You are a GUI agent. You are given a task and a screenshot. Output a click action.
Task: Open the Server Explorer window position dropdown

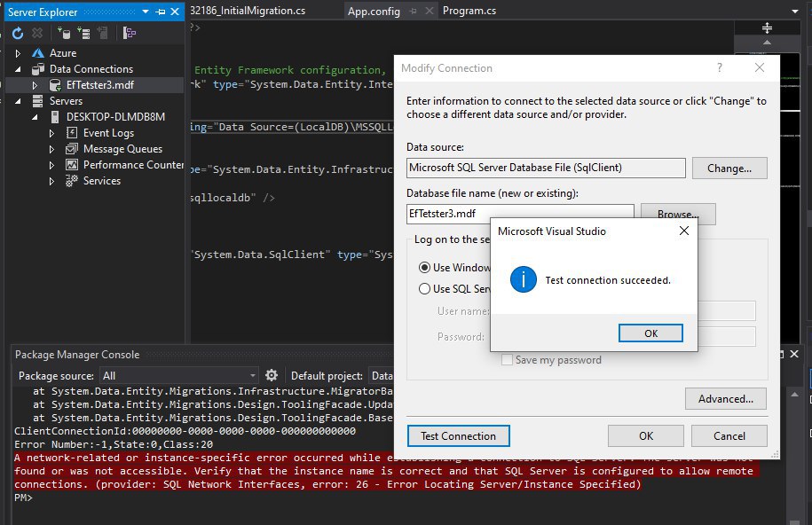[146, 12]
